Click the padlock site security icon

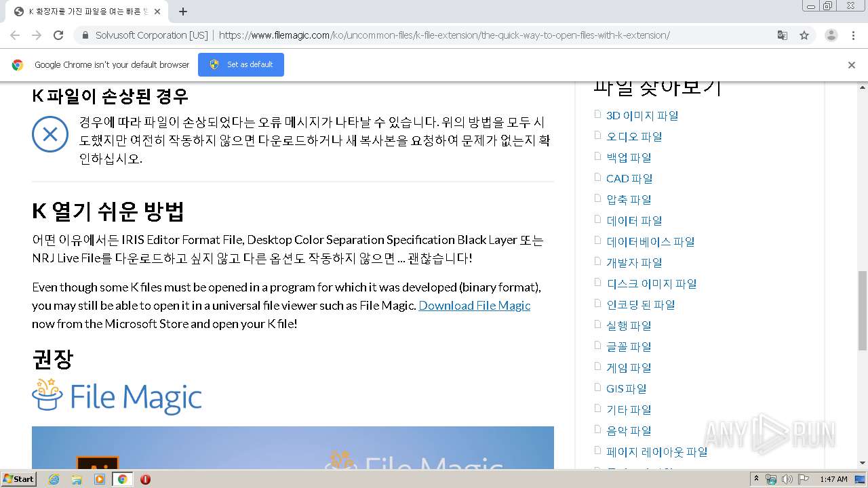(85, 35)
